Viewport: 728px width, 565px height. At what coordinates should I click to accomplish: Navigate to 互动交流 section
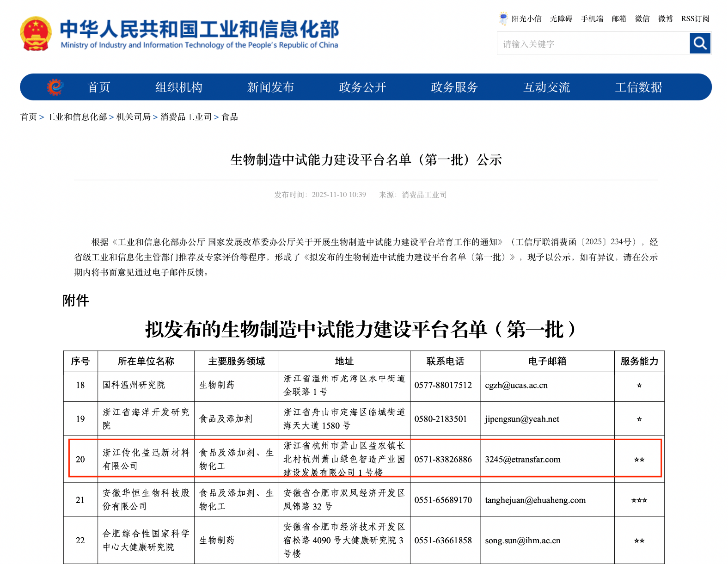(546, 87)
